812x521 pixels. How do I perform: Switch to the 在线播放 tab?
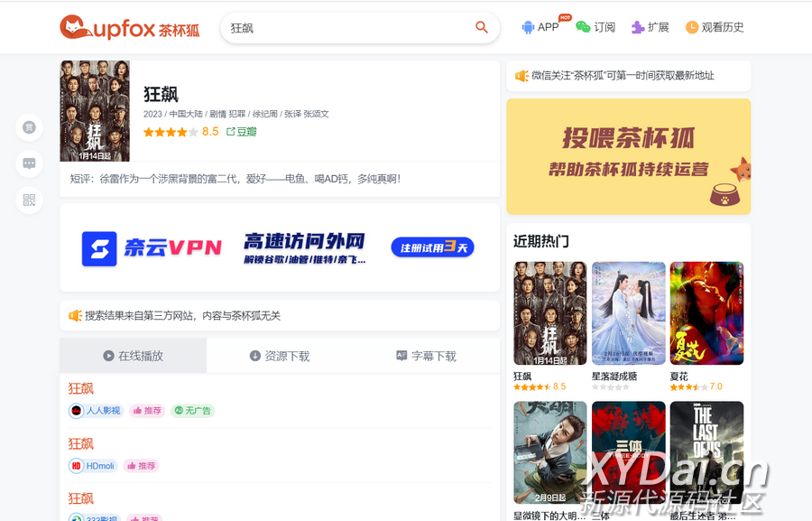134,356
